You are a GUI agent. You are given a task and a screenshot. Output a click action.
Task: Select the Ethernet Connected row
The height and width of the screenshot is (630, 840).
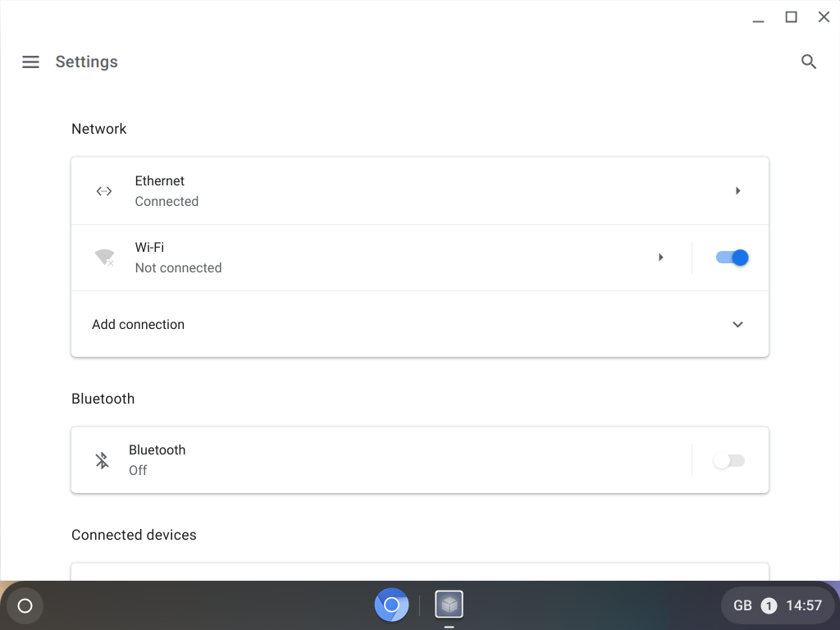[x=410, y=191]
